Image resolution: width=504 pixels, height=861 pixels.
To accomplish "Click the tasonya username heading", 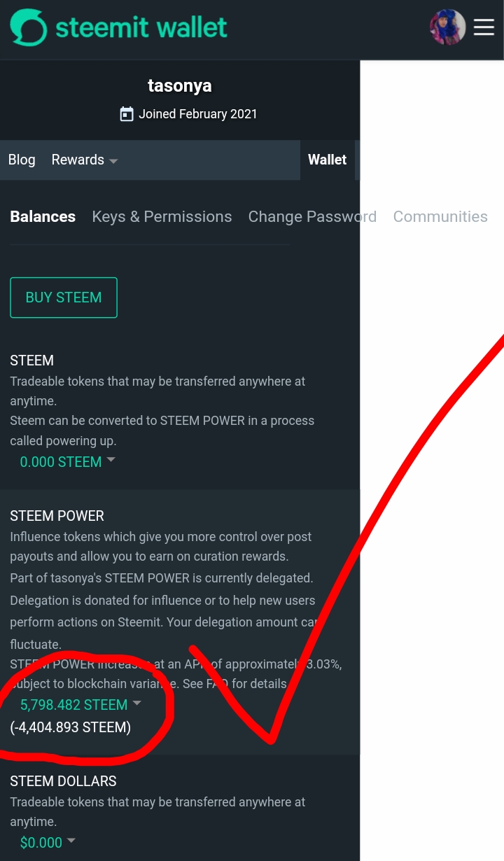I will (180, 86).
